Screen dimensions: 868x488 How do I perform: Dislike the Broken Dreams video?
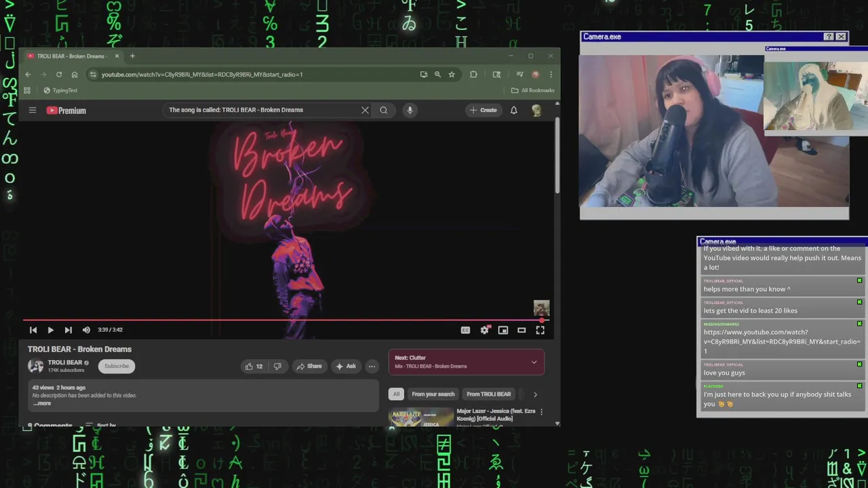(277, 366)
